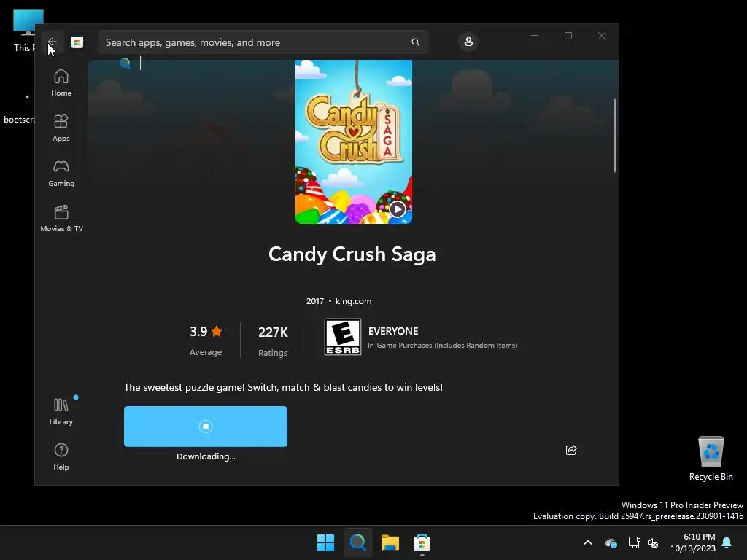The width and height of the screenshot is (747, 560).
Task: Open the Windows Start menu
Action: click(326, 542)
